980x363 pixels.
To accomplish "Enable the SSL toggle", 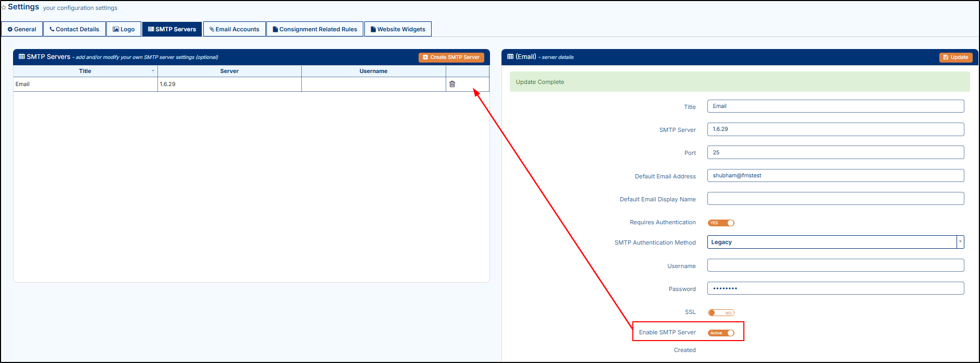I will pos(721,313).
